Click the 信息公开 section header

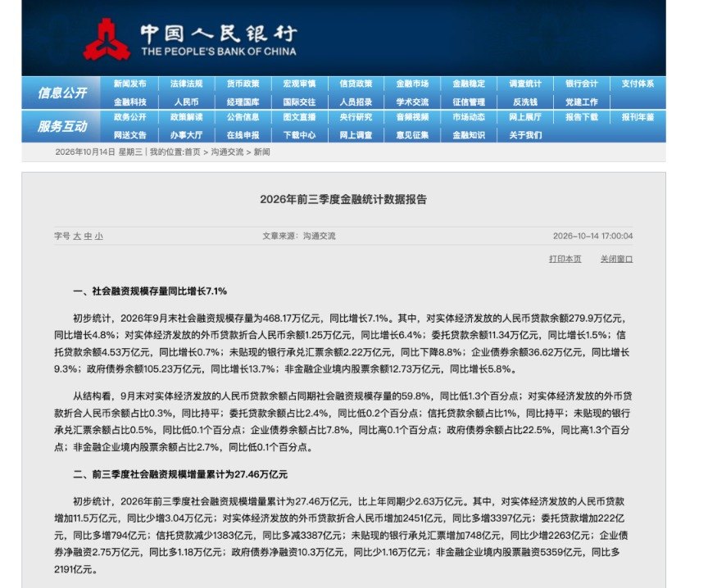click(x=61, y=93)
